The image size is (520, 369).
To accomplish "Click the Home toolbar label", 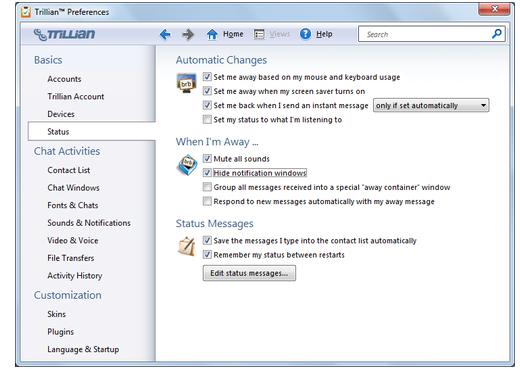I will coord(233,34).
